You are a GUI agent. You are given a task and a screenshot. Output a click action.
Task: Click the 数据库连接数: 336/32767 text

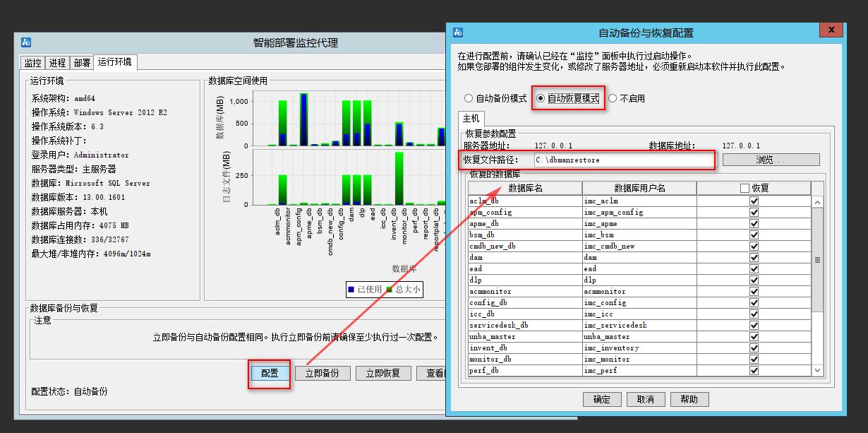[x=80, y=239]
